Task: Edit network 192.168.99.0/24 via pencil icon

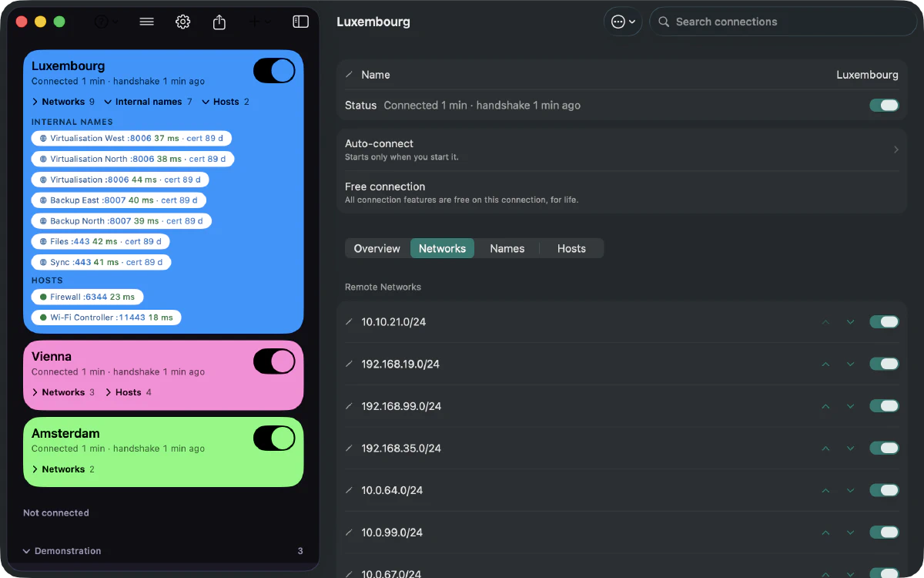Action: pyautogui.click(x=349, y=406)
